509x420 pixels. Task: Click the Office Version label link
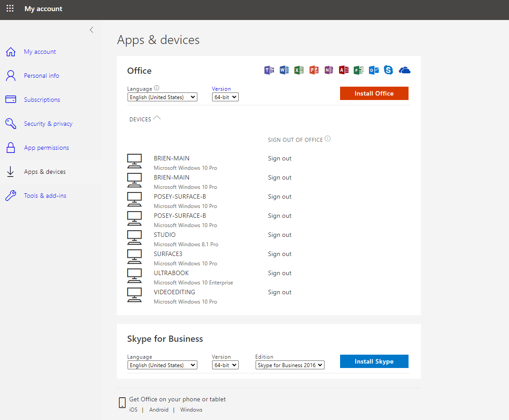click(221, 88)
